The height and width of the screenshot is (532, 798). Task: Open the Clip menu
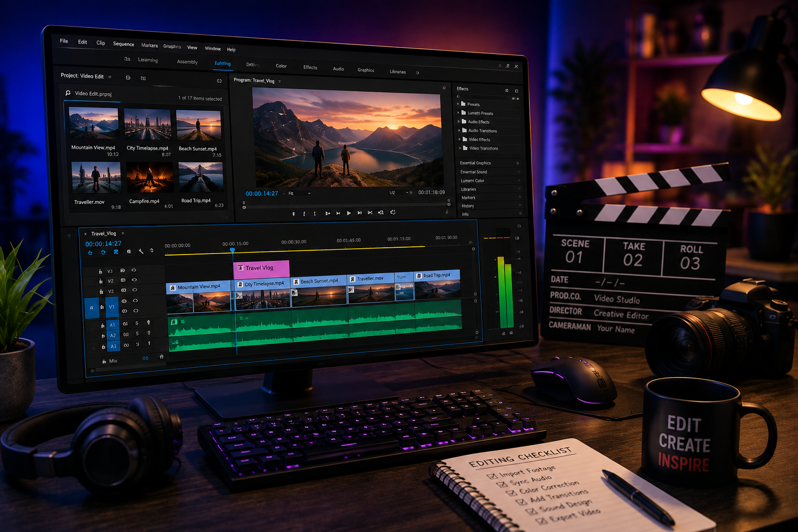pos(101,43)
